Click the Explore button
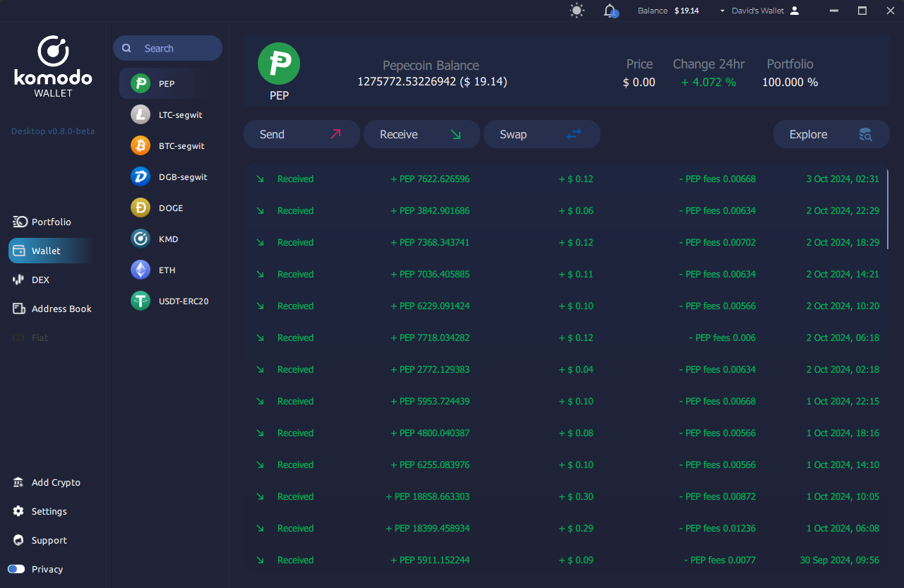 click(x=831, y=134)
